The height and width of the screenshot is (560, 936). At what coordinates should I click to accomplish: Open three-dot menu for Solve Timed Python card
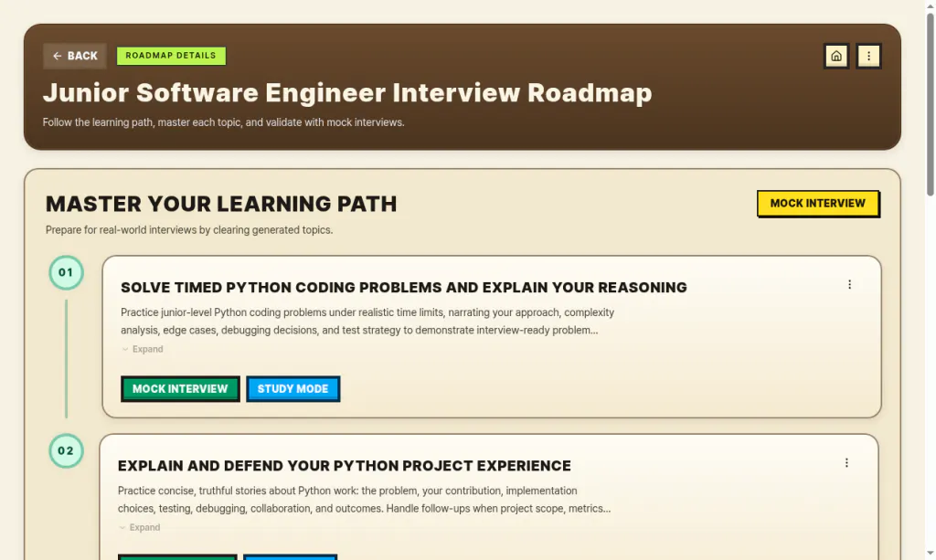click(x=849, y=284)
